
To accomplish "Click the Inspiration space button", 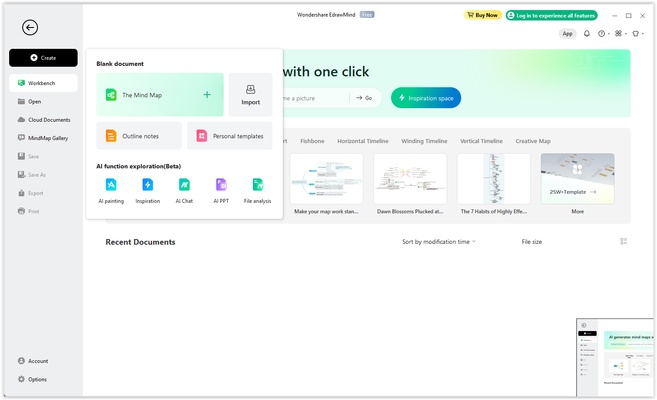I will (426, 98).
